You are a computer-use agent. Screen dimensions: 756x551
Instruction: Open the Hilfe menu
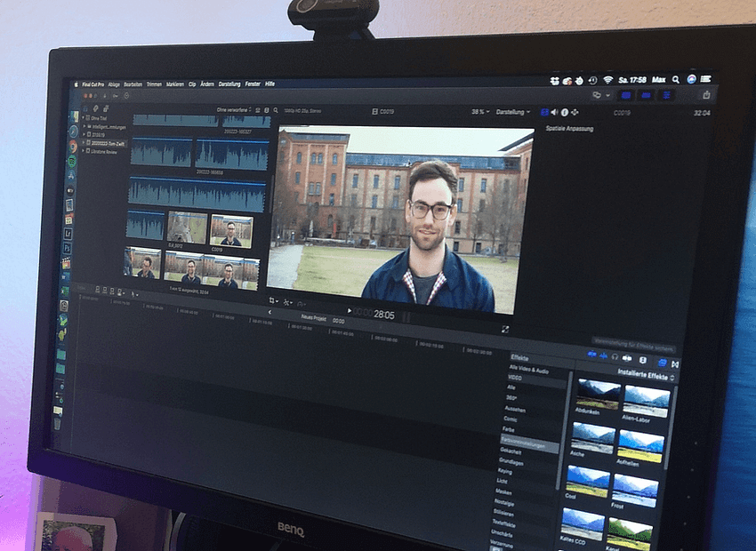(x=270, y=84)
